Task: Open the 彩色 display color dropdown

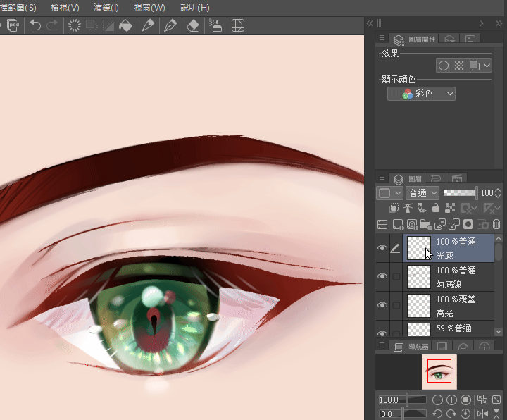Action: [x=421, y=94]
